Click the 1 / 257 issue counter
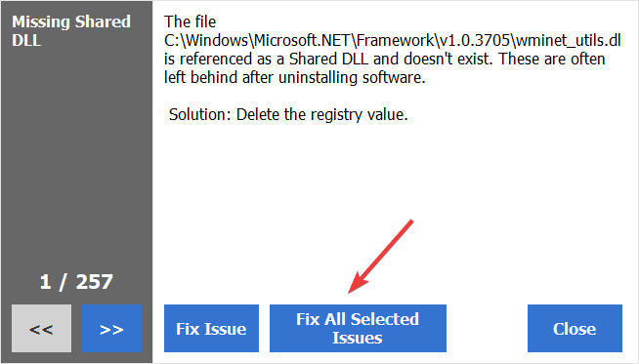The width and height of the screenshot is (639, 364). click(x=76, y=282)
